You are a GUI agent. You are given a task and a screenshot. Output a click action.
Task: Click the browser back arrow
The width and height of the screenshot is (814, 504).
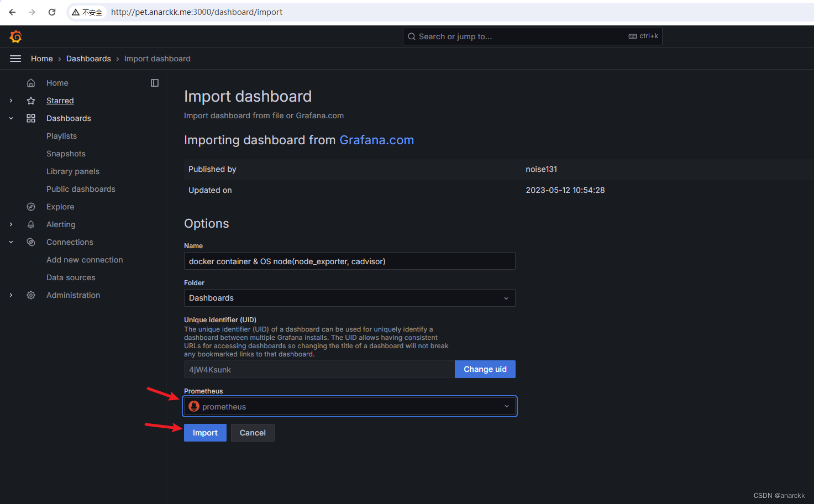click(x=12, y=12)
